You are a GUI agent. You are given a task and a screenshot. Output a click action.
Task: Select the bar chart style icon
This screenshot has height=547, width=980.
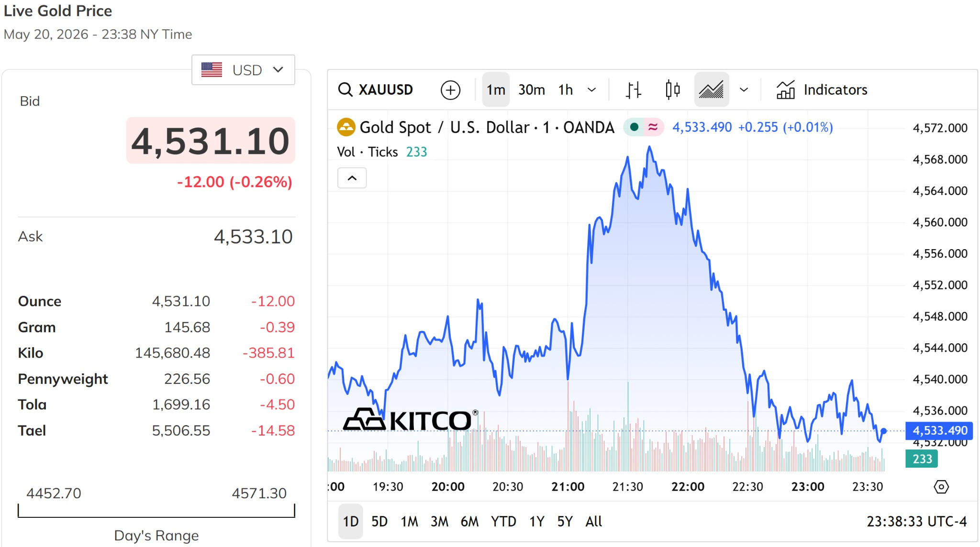click(x=633, y=90)
